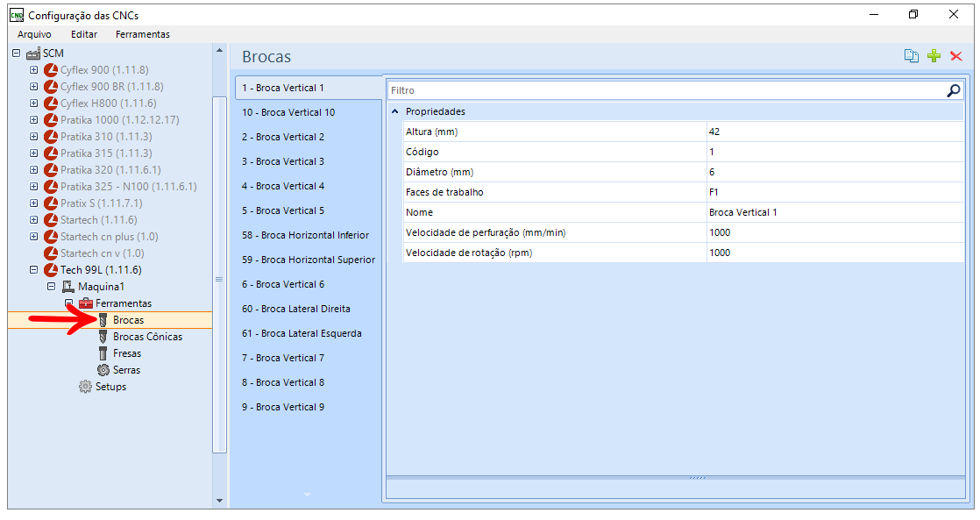Select Pratika 315 (1.11.3) in tree
The height and width of the screenshot is (520, 980).
[x=106, y=153]
